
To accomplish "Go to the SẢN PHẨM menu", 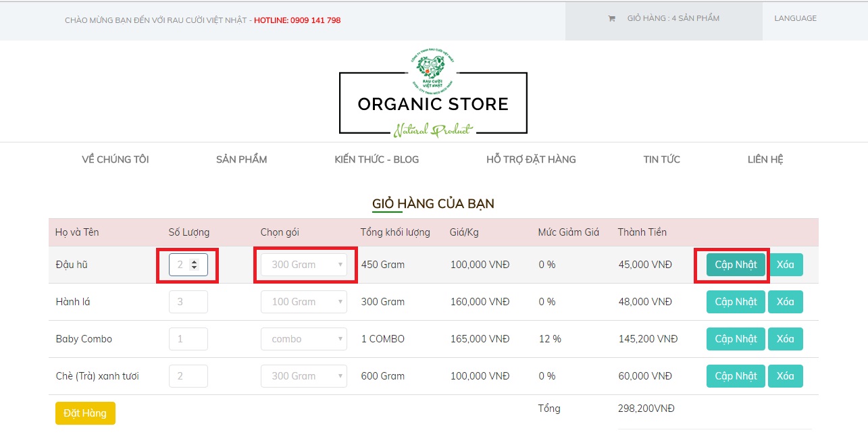I will (x=241, y=159).
